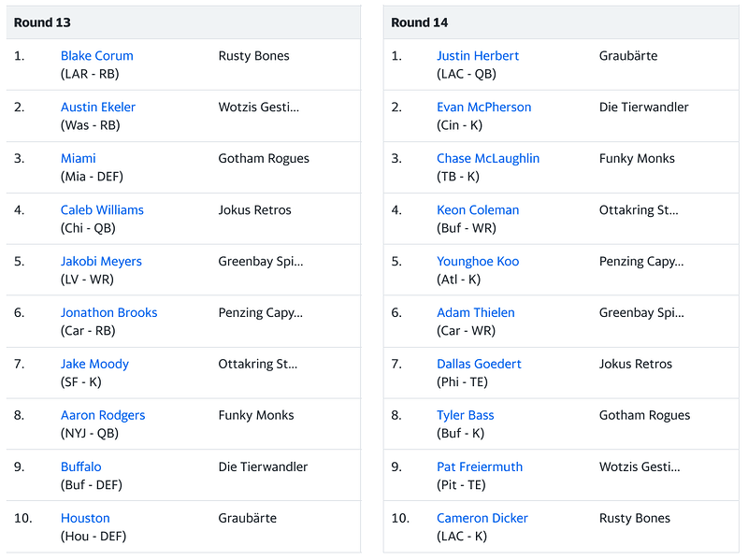This screenshot has width=748, height=560.
Task: Open Buffalo defense link
Action: click(x=81, y=467)
